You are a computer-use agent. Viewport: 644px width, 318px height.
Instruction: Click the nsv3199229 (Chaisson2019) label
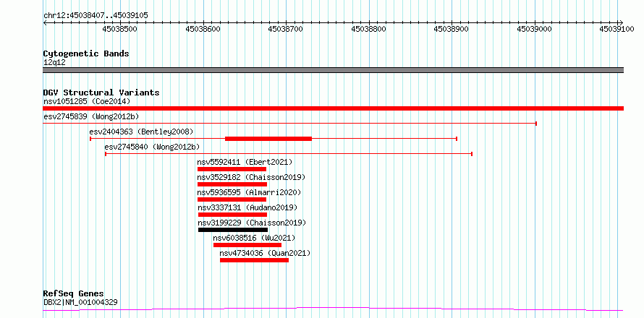click(253, 223)
